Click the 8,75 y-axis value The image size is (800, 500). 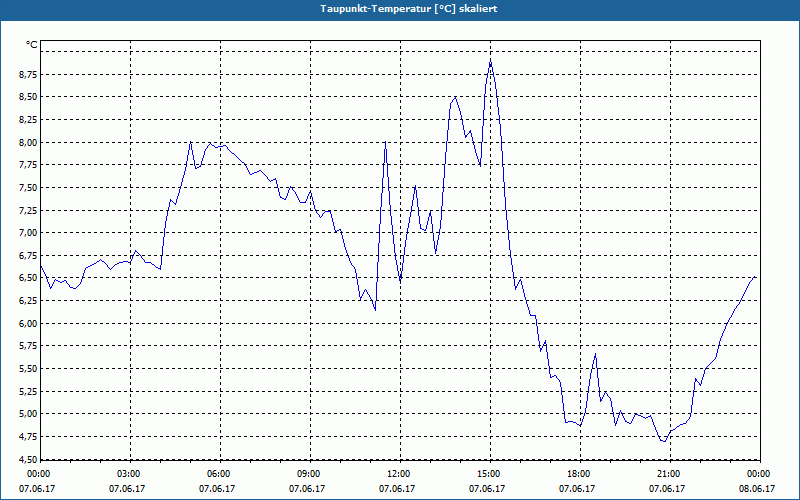[27, 74]
